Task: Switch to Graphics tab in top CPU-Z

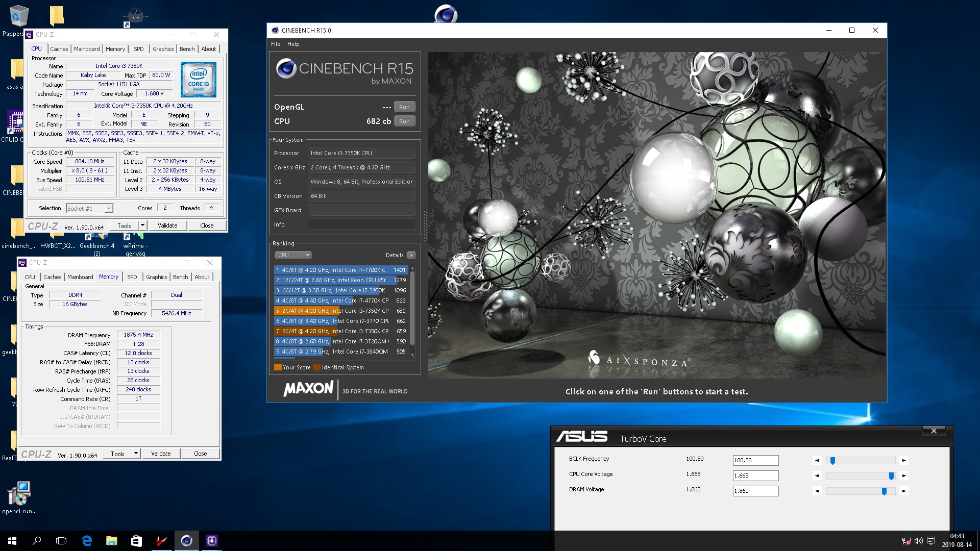Action: click(x=163, y=49)
